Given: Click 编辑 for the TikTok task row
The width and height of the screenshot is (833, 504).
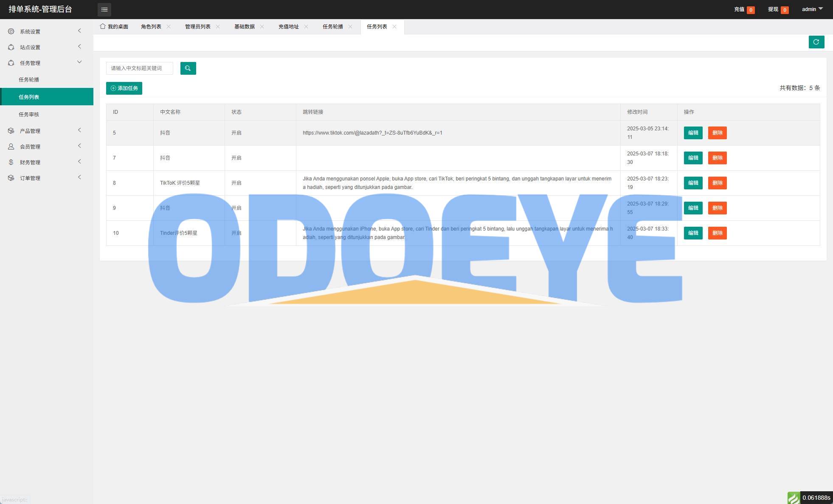Looking at the screenshot, I should [x=693, y=183].
